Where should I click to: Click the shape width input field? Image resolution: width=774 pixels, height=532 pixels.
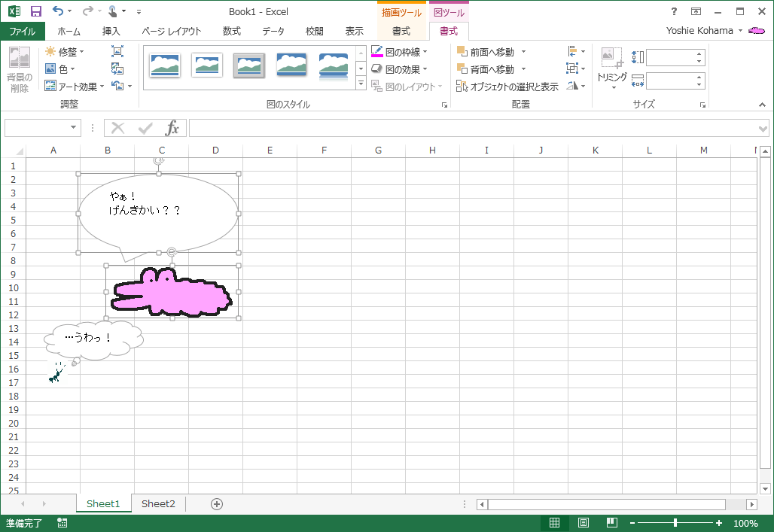(x=670, y=81)
